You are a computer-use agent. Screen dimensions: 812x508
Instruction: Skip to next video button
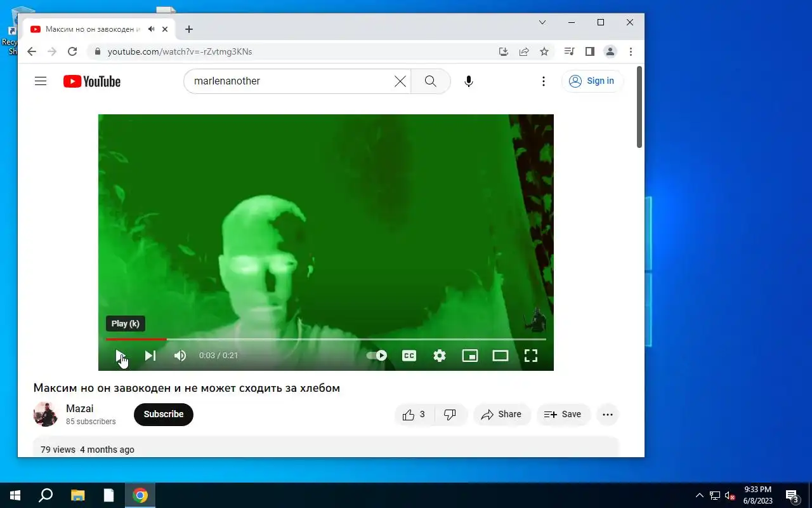150,356
